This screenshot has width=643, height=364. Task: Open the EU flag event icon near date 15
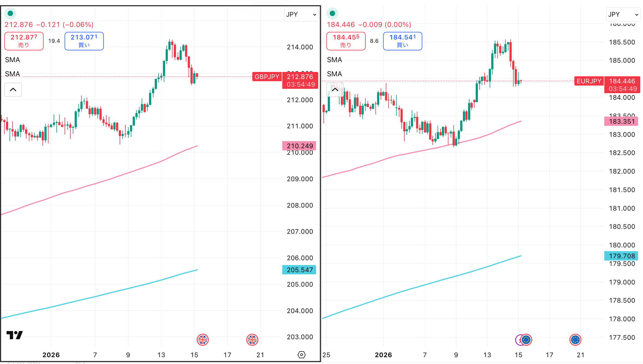point(526,340)
